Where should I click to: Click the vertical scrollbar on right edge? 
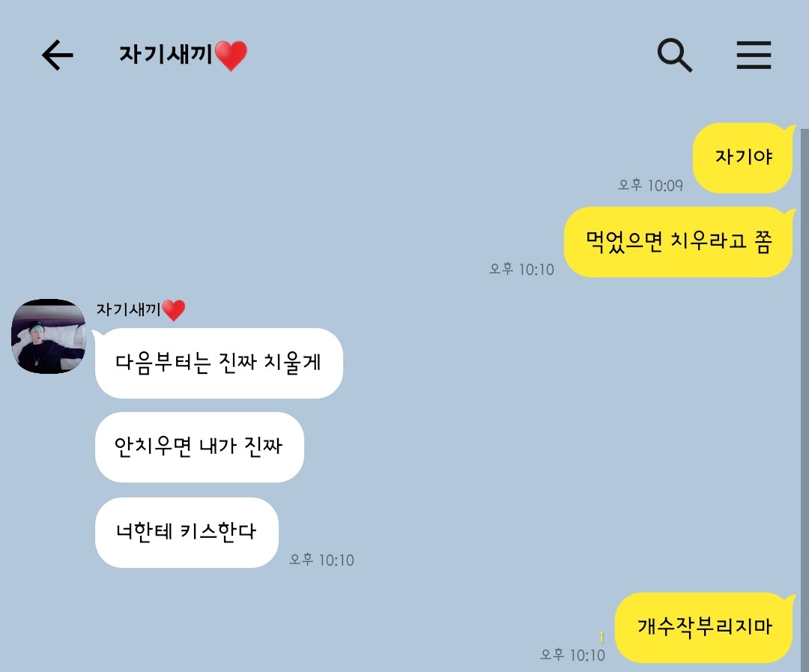coord(805,400)
